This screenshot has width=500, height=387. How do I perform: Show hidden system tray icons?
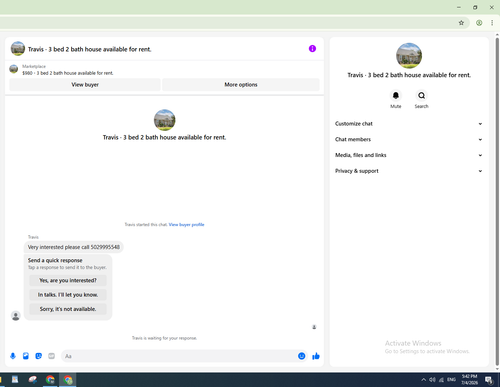tap(423, 380)
